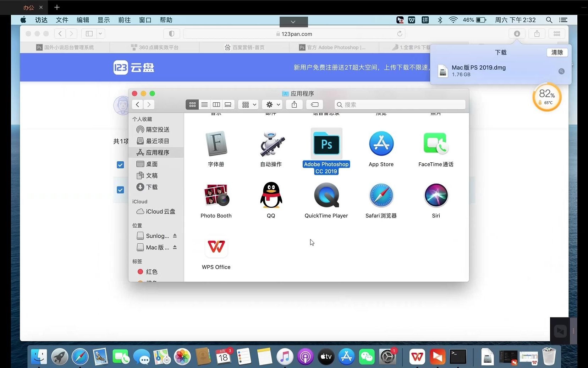The width and height of the screenshot is (588, 368).
Task: Open Launchpad from the Dock
Action: click(x=60, y=356)
